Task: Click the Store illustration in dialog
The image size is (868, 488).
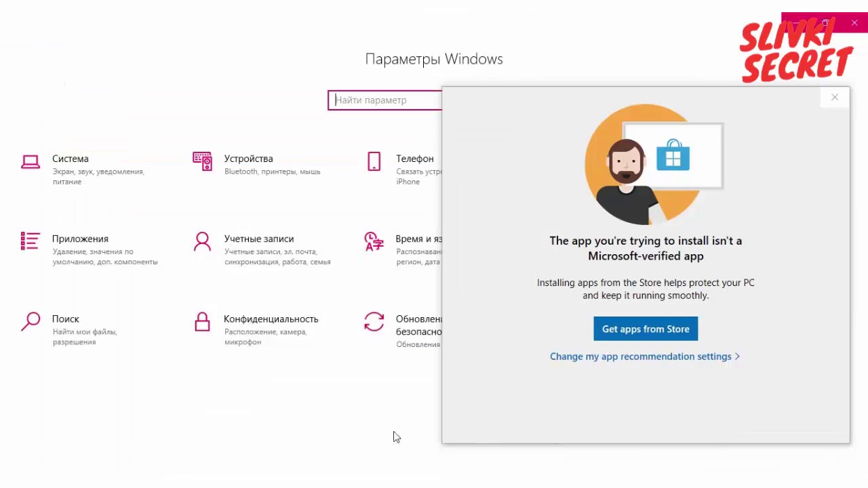Action: (x=654, y=164)
